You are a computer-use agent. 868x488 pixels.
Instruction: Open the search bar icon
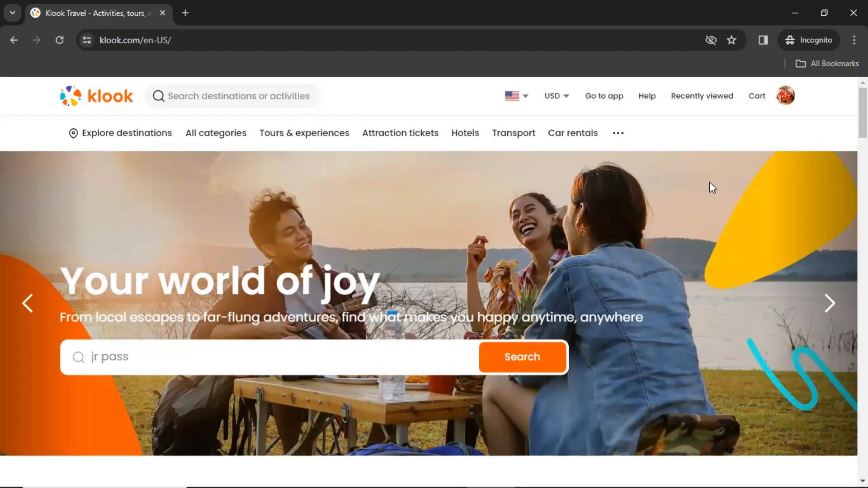pyautogui.click(x=159, y=96)
